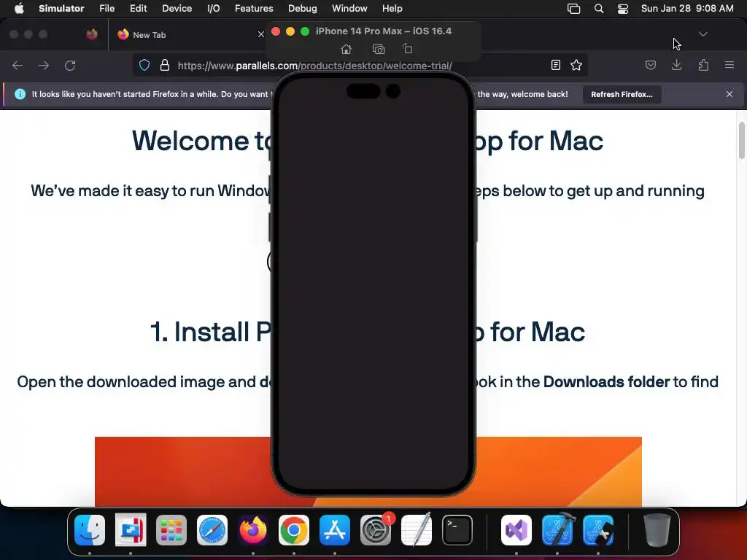
Task: Open the Firefox Downloads panel
Action: [676, 65]
